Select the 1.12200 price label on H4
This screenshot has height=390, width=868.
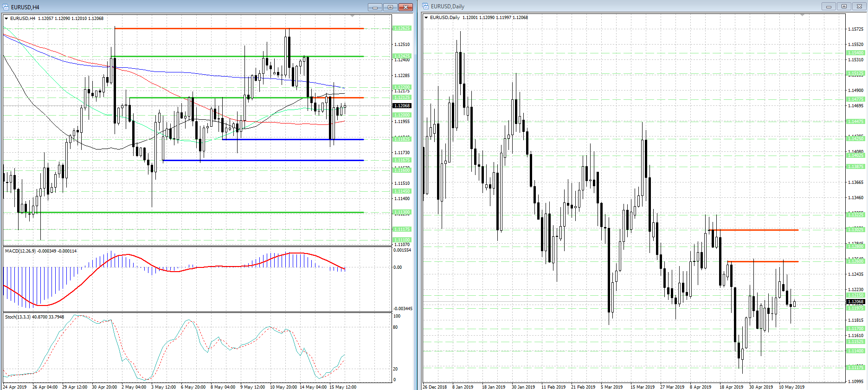click(402, 87)
